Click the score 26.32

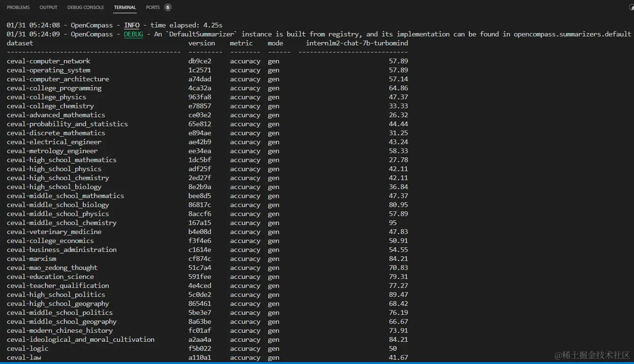(x=398, y=115)
